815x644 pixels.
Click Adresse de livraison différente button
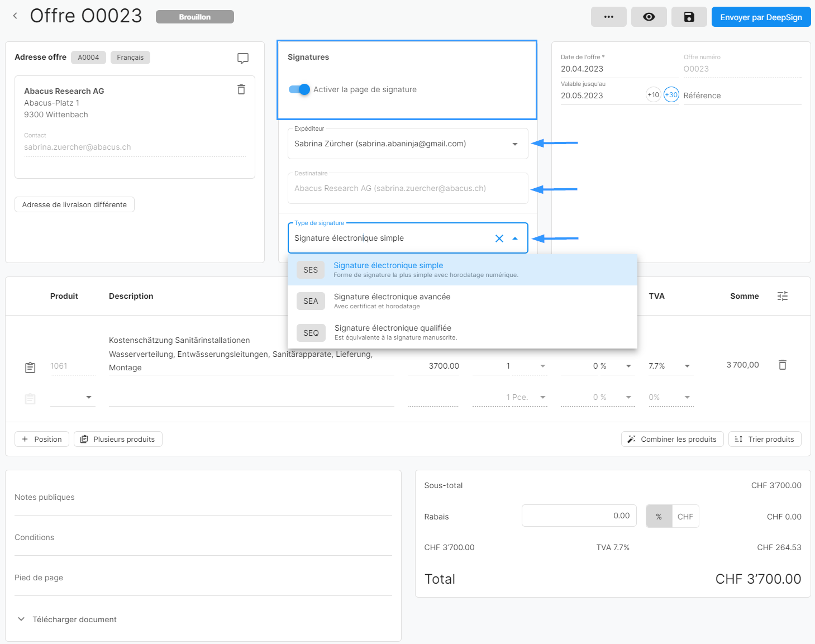74,205
